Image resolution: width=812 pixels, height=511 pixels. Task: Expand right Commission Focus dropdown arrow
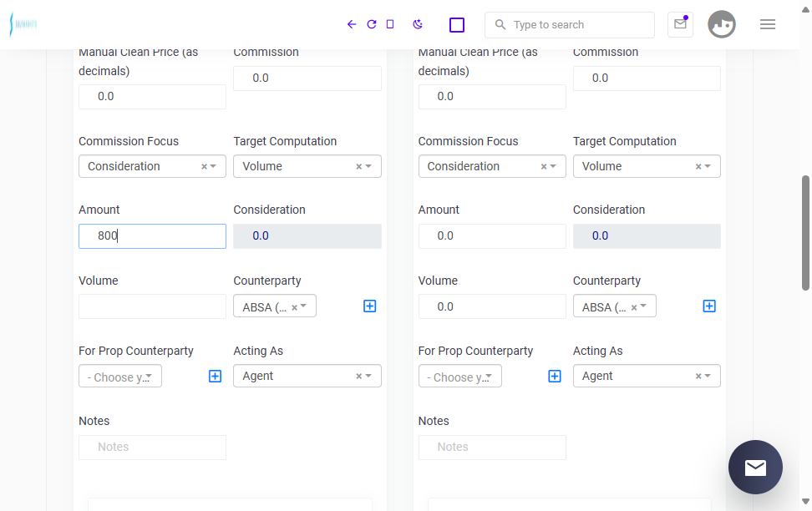(x=553, y=166)
